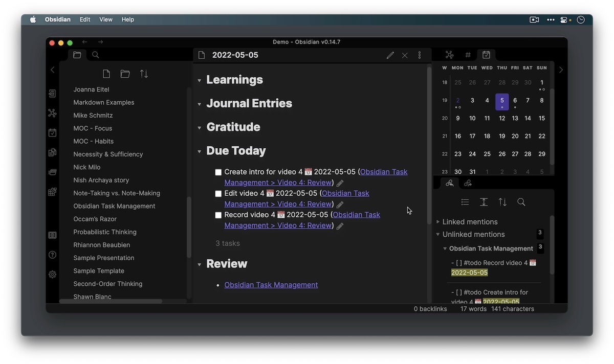Open the Occam's Razor note
This screenshot has width=614, height=364.
[x=95, y=219]
